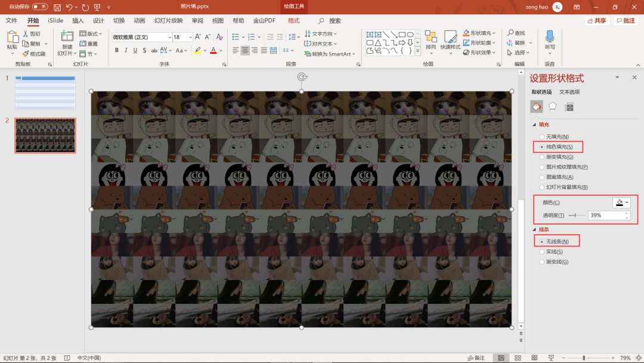Open the Effects (pentagon) icon in format pane
The height and width of the screenshot is (363, 644).
tap(553, 106)
